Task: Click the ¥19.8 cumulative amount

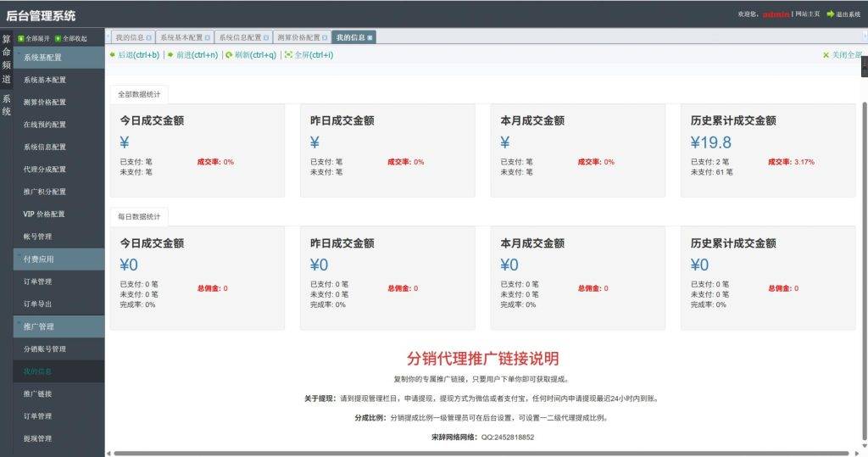Action: [x=711, y=142]
